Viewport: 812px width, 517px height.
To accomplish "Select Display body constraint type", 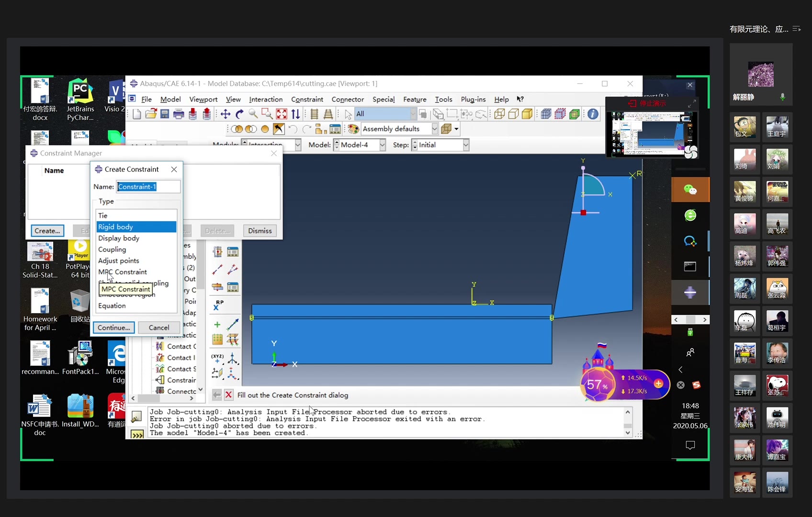I will click(x=136, y=238).
